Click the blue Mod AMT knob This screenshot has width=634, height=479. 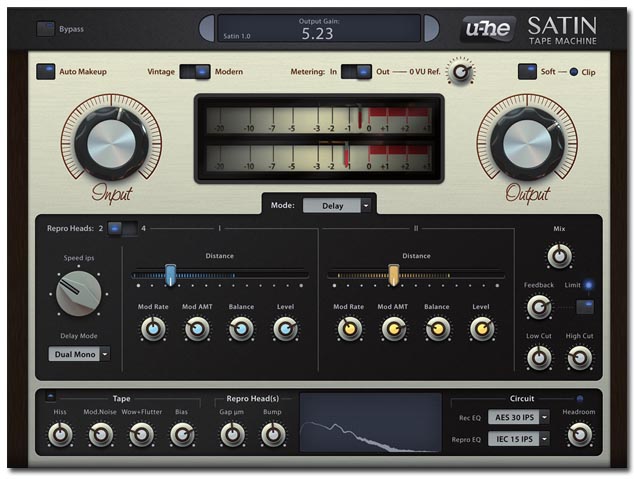tap(197, 329)
